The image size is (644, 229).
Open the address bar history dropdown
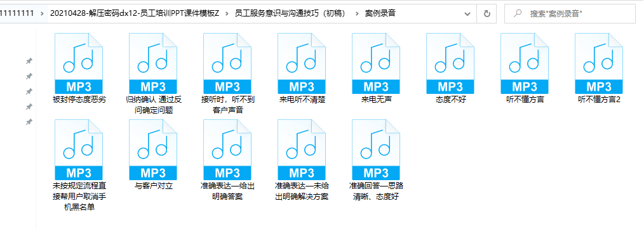point(467,13)
